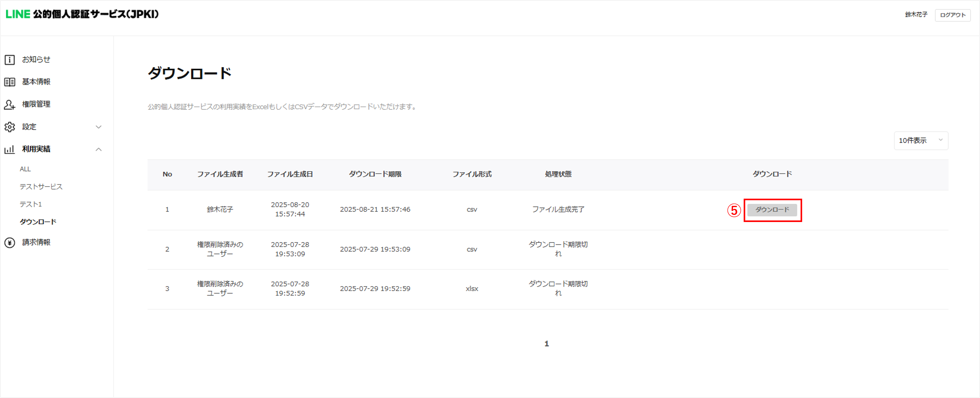Click the 権限管理 user icon
980x398 pixels.
coord(10,104)
